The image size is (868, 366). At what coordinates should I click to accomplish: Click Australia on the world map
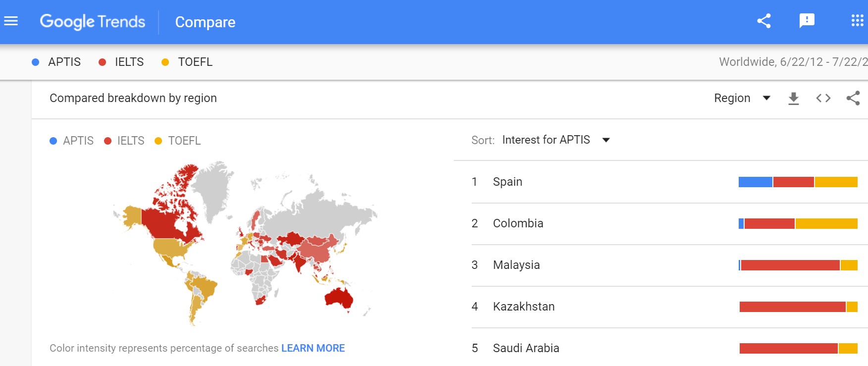pos(338,298)
